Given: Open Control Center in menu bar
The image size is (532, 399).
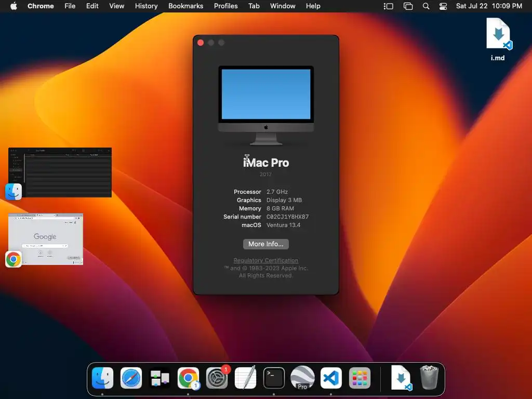Looking at the screenshot, I should click(x=443, y=6).
